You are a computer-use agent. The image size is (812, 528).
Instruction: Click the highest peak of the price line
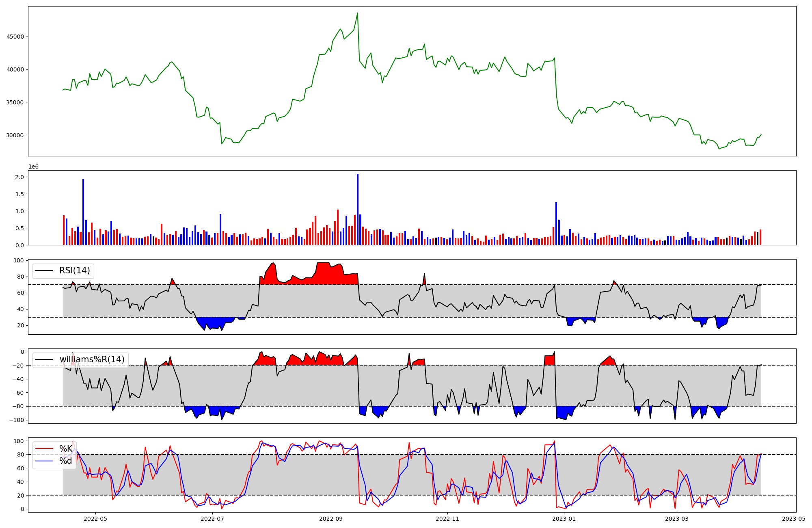pyautogui.click(x=357, y=13)
